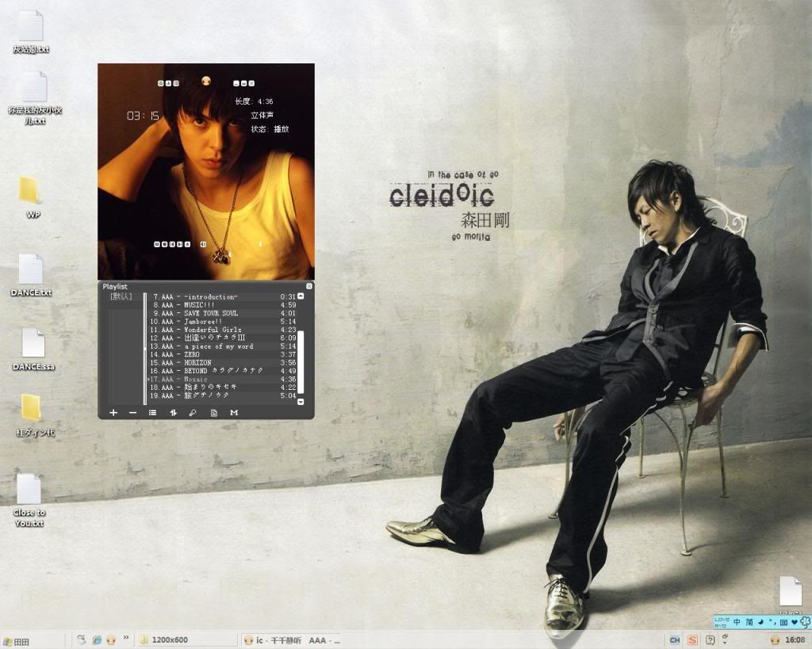Close the Playlist panel
The width and height of the screenshot is (812, 649).
click(309, 286)
